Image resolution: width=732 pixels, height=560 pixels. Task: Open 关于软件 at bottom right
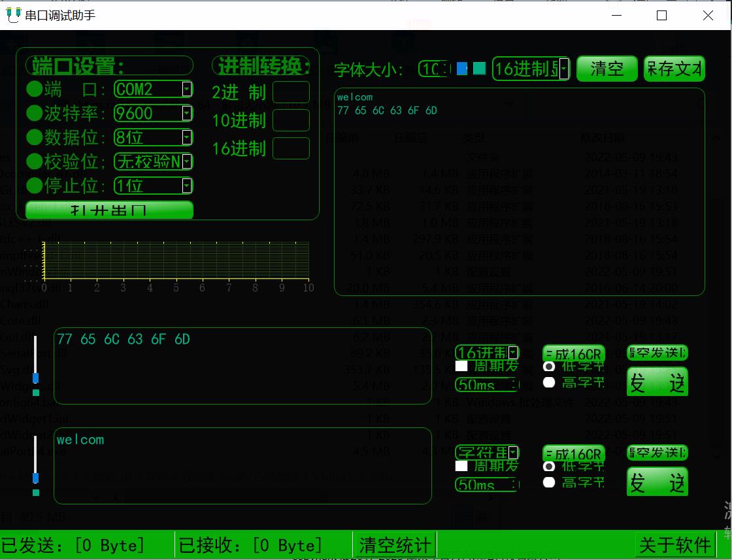click(x=674, y=544)
